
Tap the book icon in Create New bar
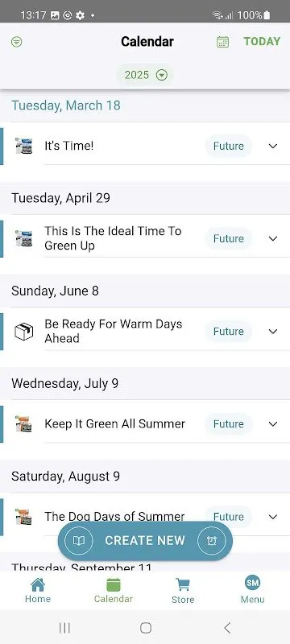[79, 540]
